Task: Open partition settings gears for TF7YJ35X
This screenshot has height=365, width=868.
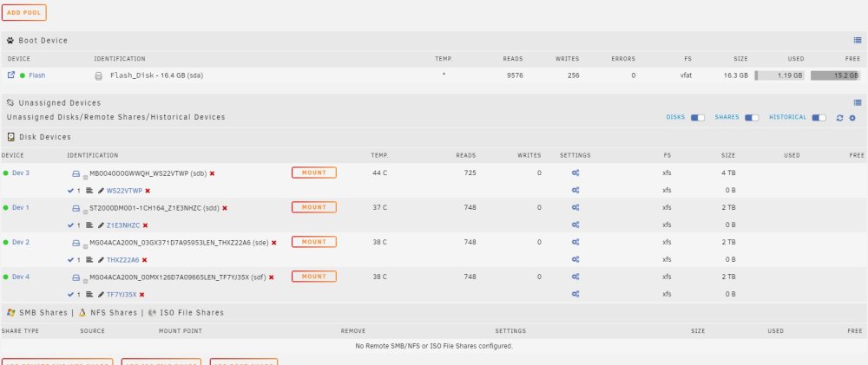Action: coord(575,294)
